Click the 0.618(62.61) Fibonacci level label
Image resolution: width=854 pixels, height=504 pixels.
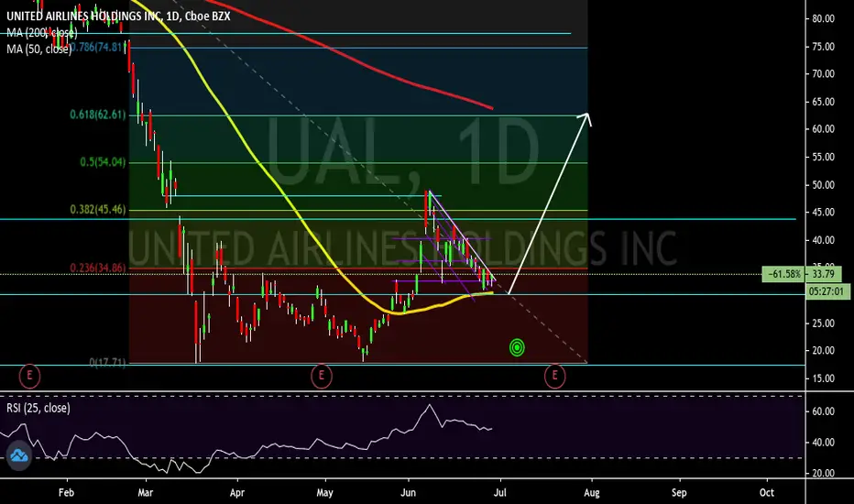coord(97,115)
